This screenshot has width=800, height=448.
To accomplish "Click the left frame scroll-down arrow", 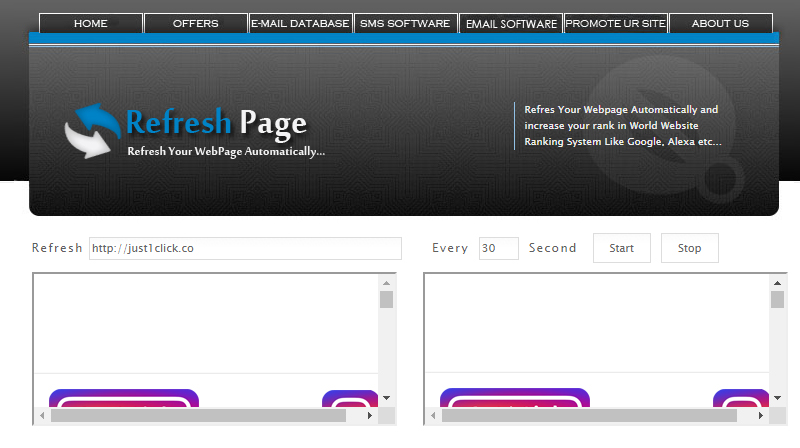I will 386,397.
